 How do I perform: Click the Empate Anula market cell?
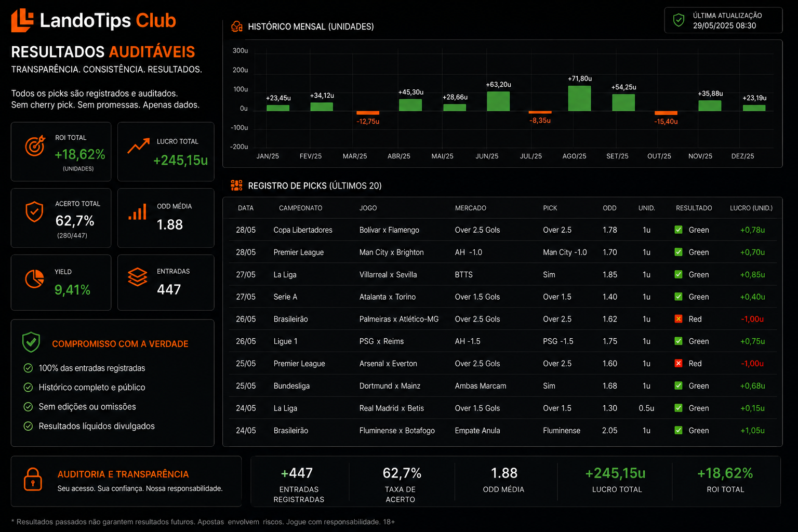(x=477, y=430)
